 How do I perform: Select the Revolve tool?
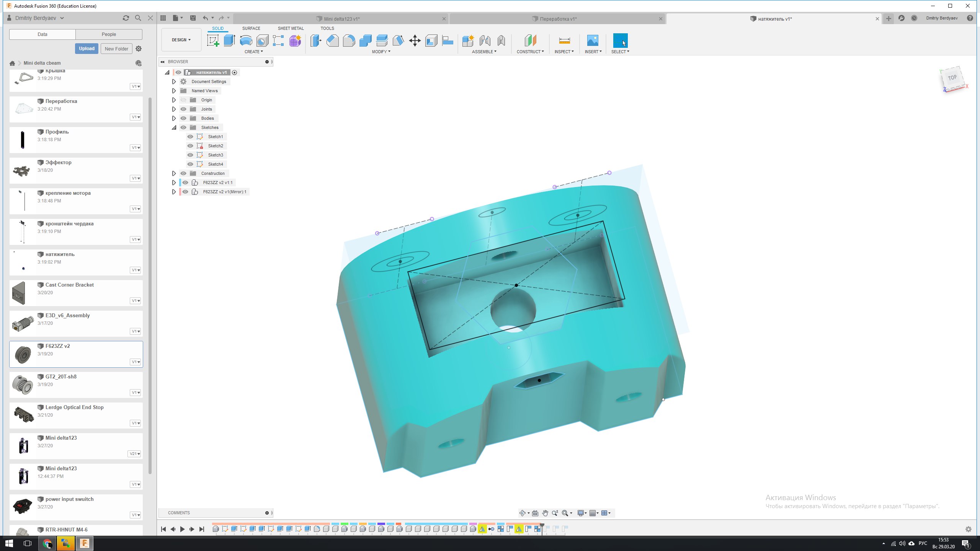[x=246, y=41]
